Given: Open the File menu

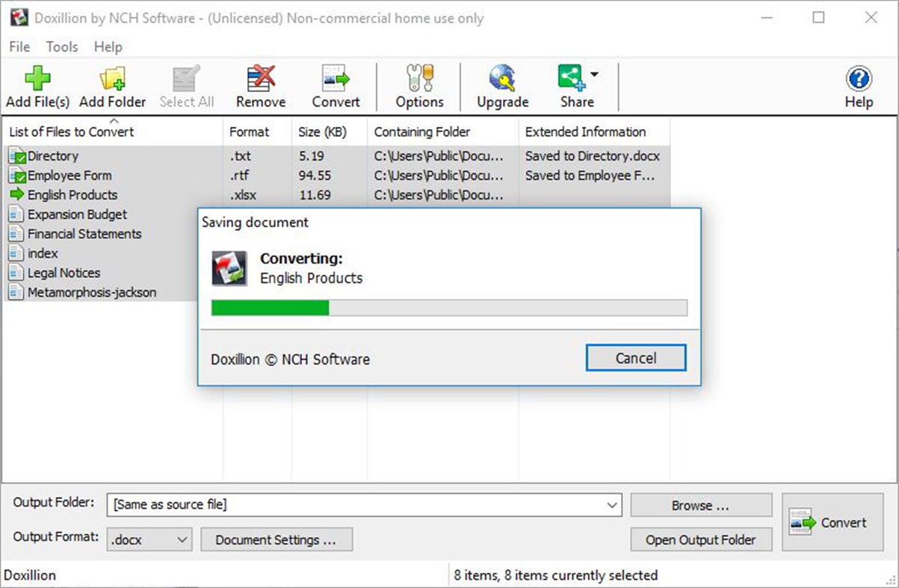Looking at the screenshot, I should coord(19,46).
